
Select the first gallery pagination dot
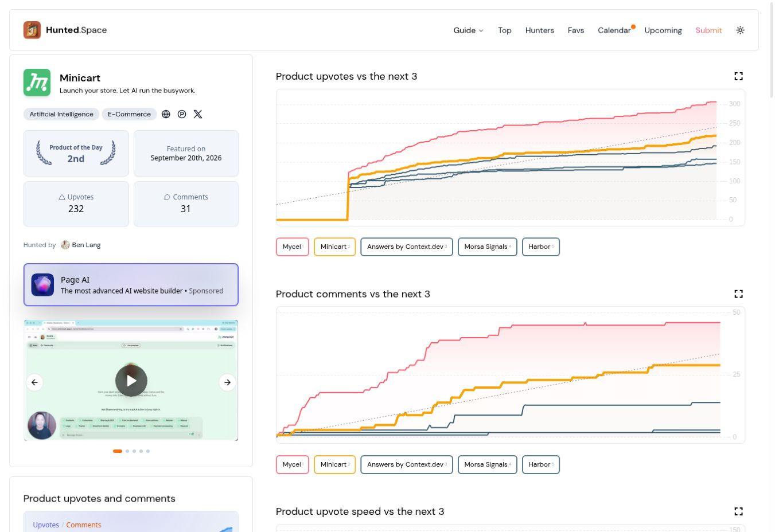(118, 451)
